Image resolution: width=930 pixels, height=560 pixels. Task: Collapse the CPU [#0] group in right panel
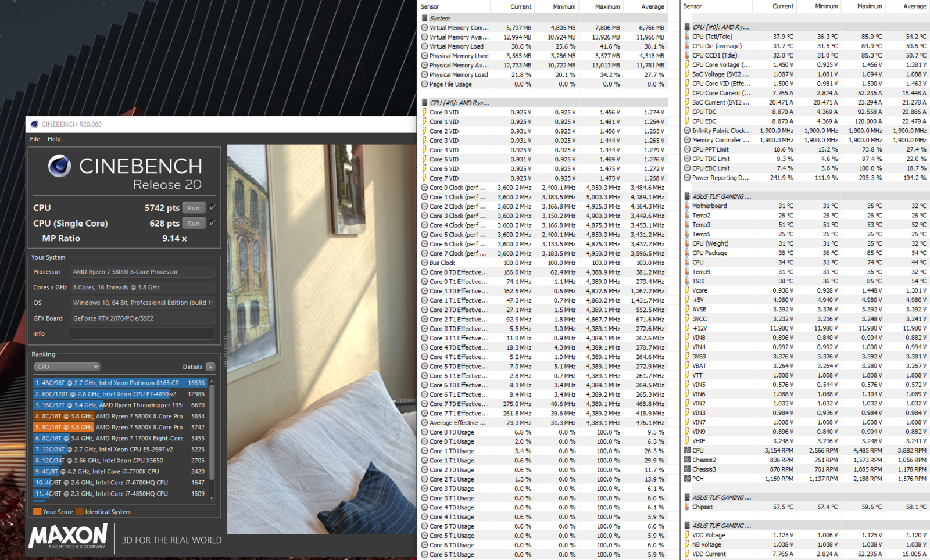pyautogui.click(x=687, y=27)
